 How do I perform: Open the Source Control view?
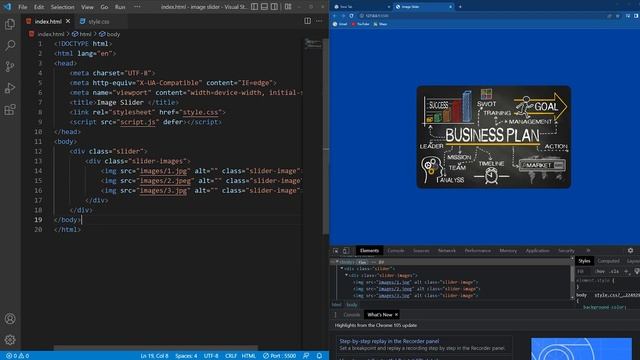10,67
